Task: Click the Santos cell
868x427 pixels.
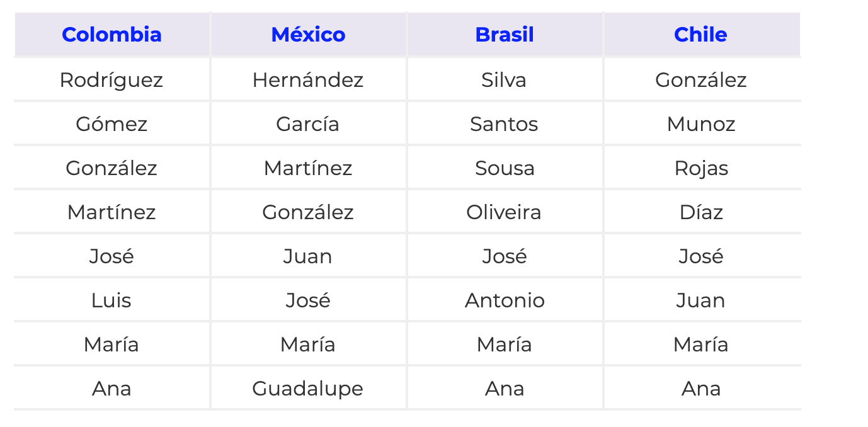Action: [x=504, y=124]
